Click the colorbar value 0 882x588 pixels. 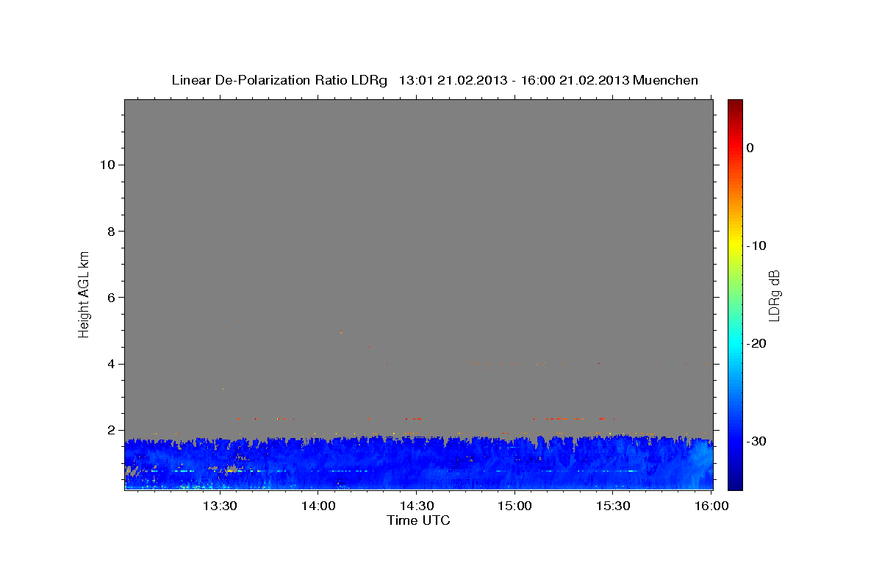click(x=750, y=148)
